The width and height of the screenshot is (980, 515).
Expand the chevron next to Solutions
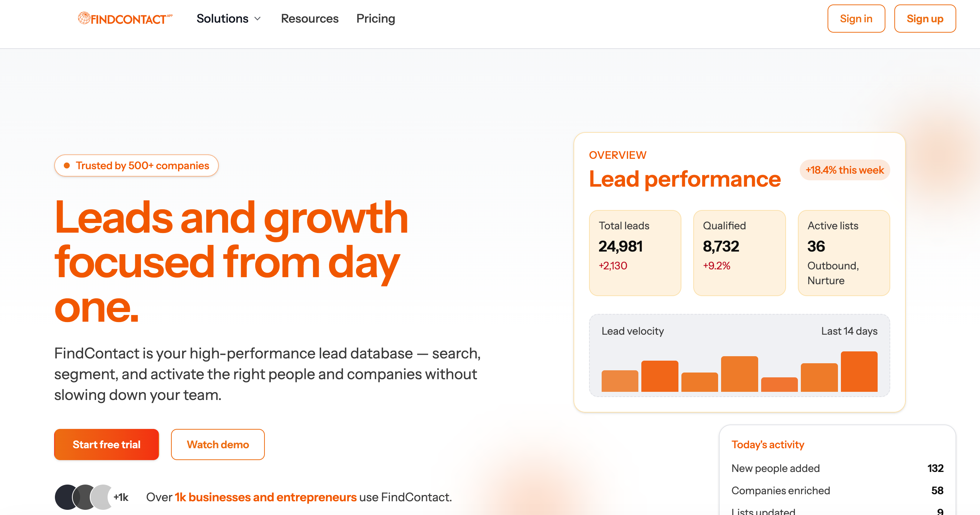257,19
